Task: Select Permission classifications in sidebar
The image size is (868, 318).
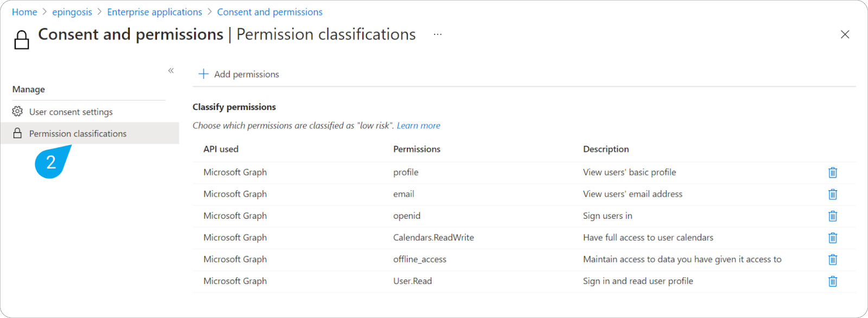Action: pyautogui.click(x=78, y=134)
